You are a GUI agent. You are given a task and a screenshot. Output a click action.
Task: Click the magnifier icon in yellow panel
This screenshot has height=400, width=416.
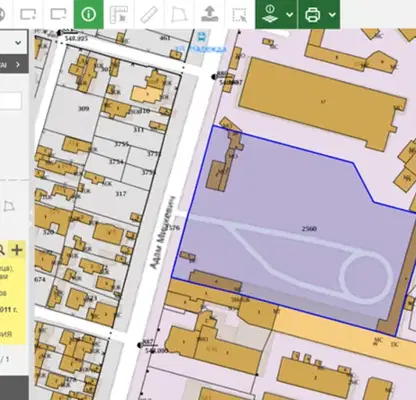pyautogui.click(x=2, y=249)
